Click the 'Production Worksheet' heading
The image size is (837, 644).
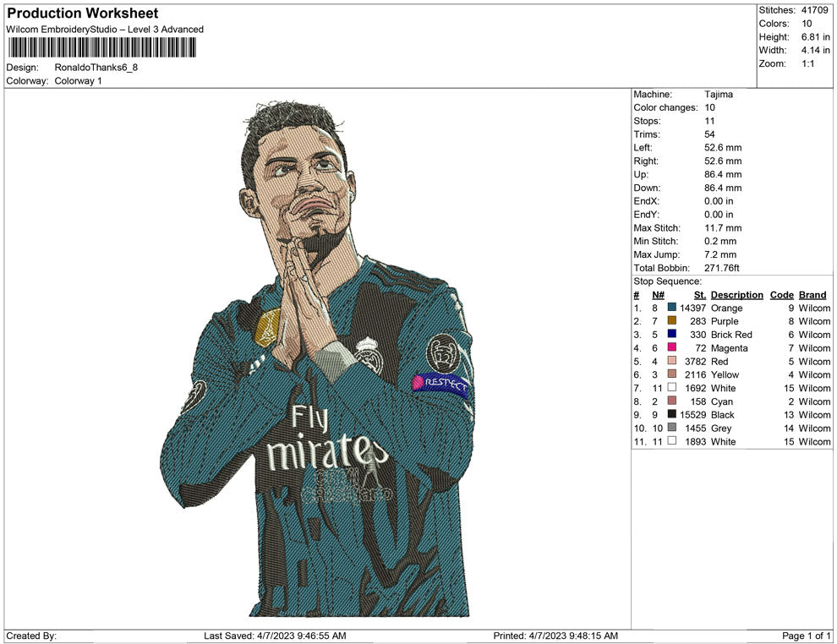pyautogui.click(x=83, y=14)
